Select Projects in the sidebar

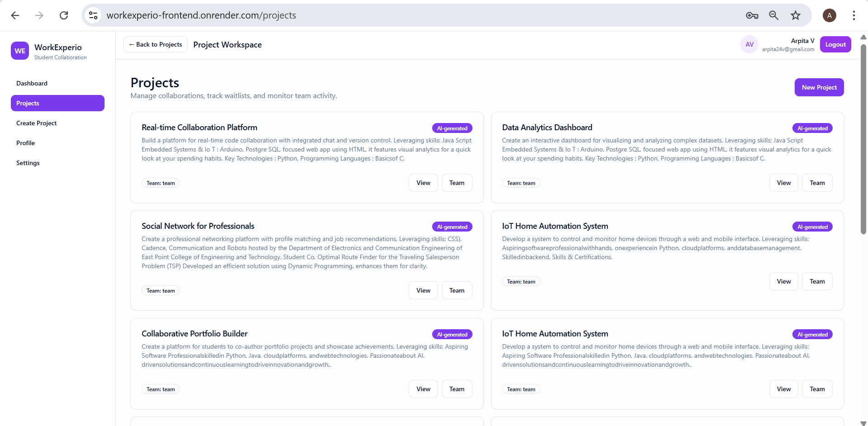click(x=57, y=103)
